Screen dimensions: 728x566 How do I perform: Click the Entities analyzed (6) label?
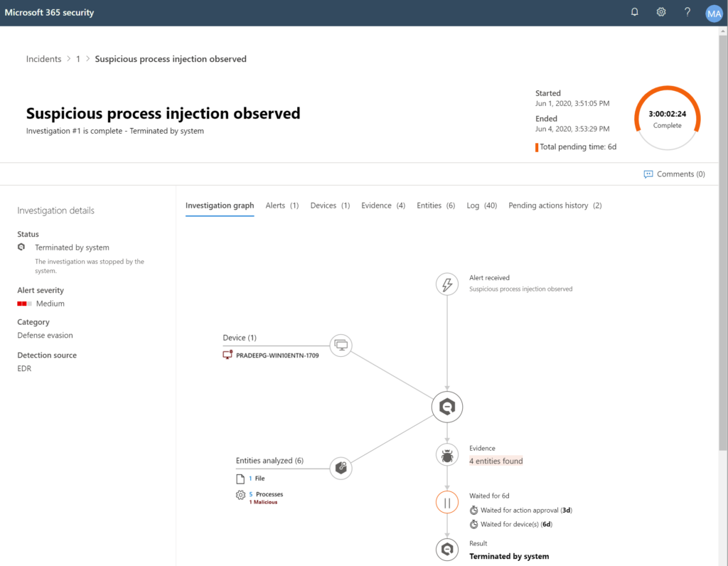269,461
